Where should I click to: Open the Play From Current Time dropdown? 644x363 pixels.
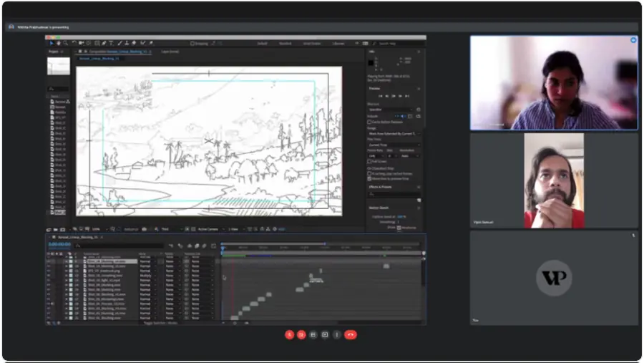[394, 145]
